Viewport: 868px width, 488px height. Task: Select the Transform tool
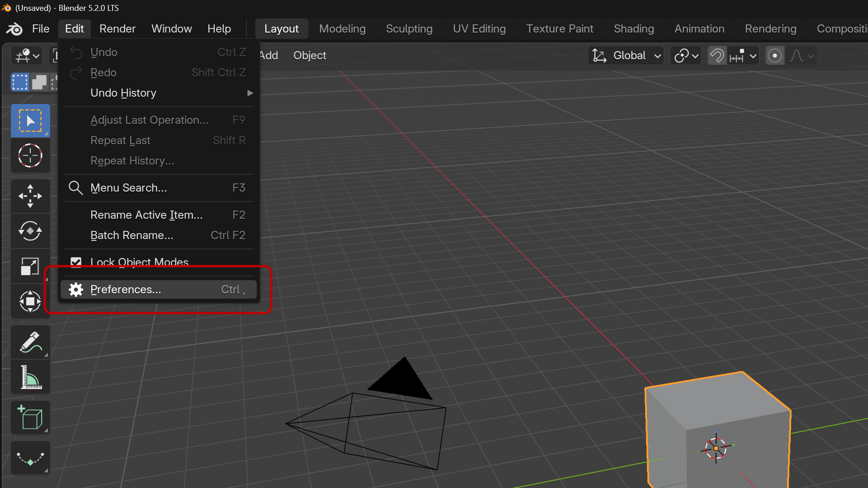(30, 301)
